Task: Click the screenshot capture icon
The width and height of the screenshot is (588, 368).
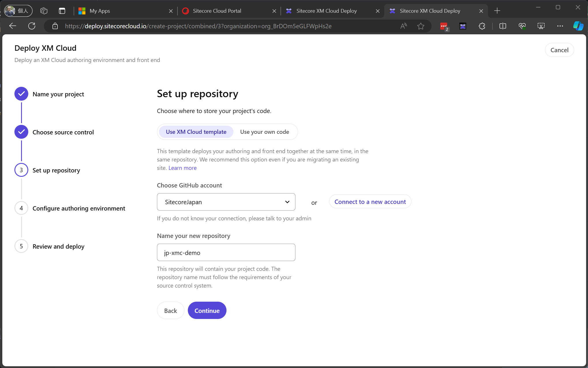Action: pos(541,26)
